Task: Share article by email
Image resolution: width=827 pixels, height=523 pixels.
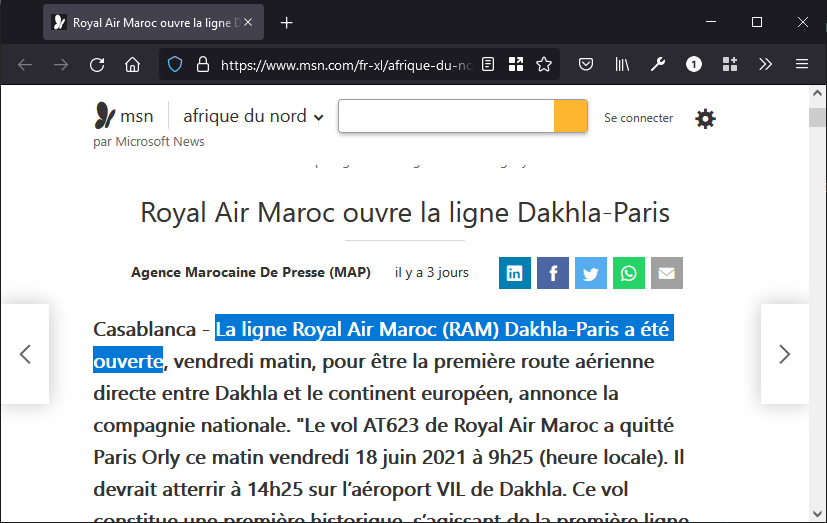Action: tap(667, 273)
